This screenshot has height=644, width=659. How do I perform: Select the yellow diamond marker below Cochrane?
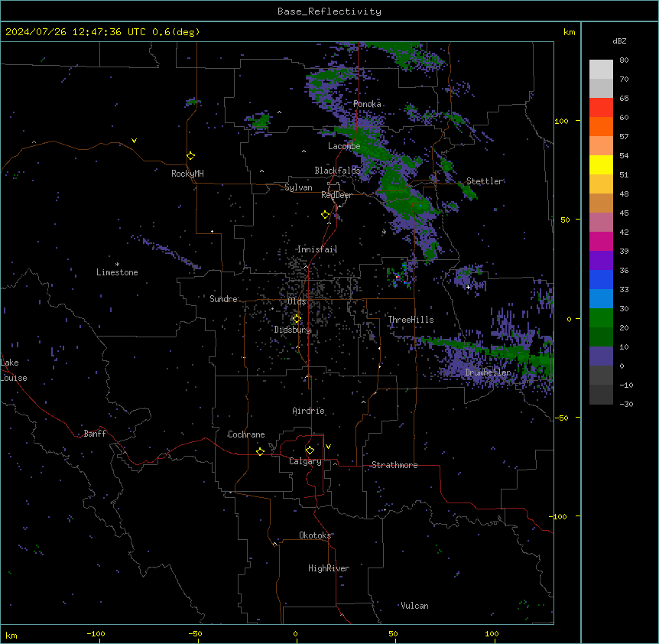tap(260, 451)
